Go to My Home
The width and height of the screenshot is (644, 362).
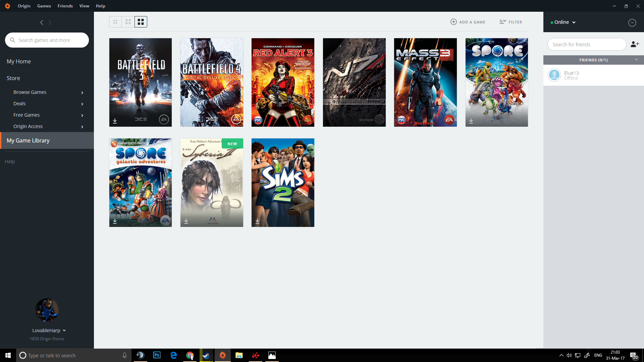coord(19,61)
